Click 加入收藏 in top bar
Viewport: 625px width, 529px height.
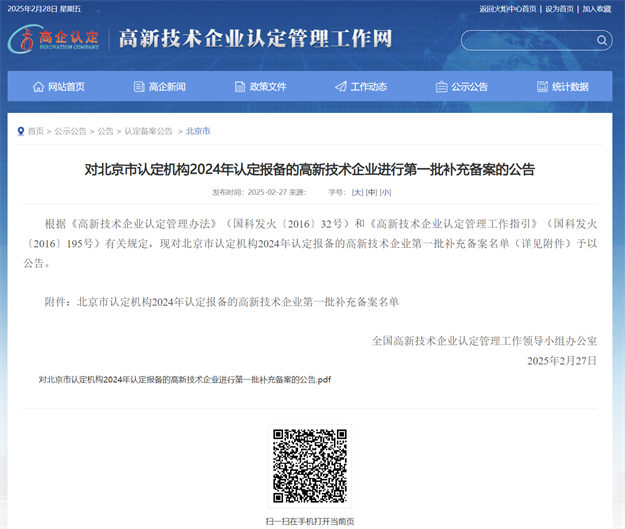pos(596,8)
